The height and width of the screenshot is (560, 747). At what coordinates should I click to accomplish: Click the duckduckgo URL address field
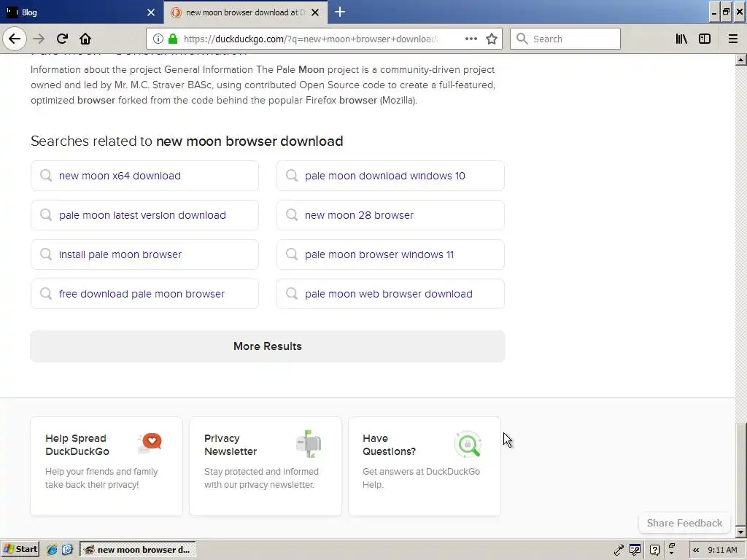309,39
